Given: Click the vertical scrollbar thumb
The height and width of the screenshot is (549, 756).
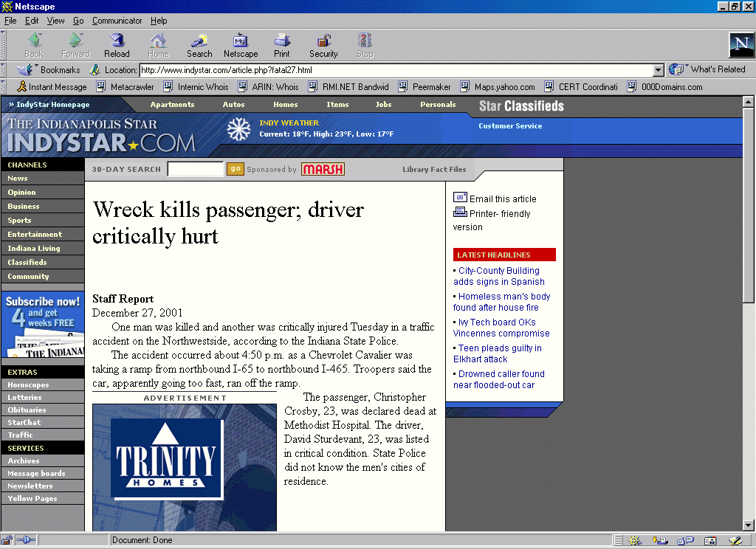Looking at the screenshot, I should [x=748, y=205].
